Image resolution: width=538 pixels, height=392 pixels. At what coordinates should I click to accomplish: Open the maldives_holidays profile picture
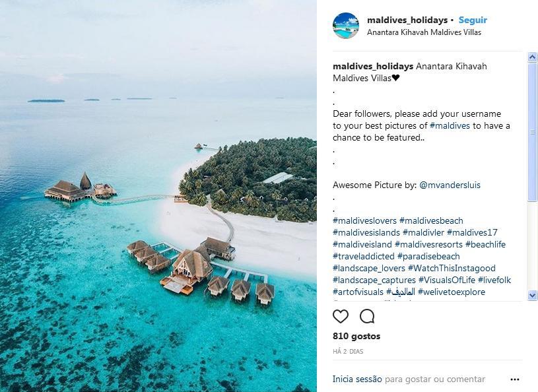(x=346, y=26)
